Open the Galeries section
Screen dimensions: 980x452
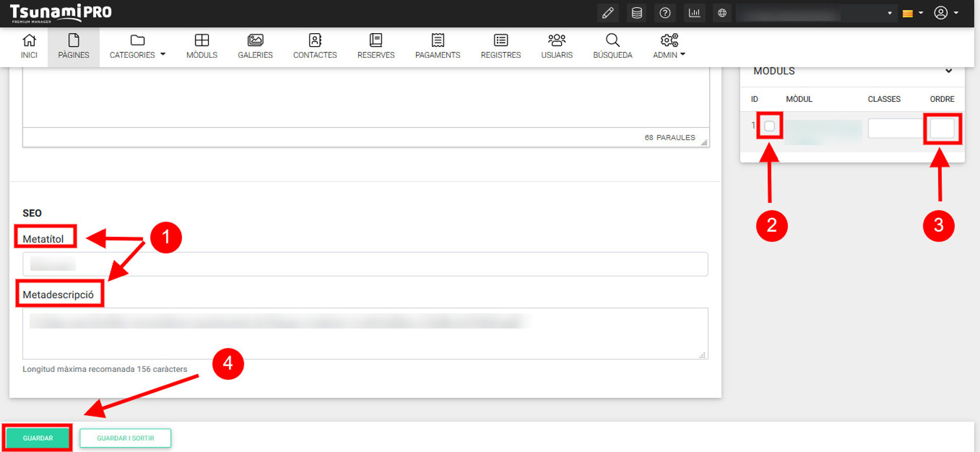(255, 46)
